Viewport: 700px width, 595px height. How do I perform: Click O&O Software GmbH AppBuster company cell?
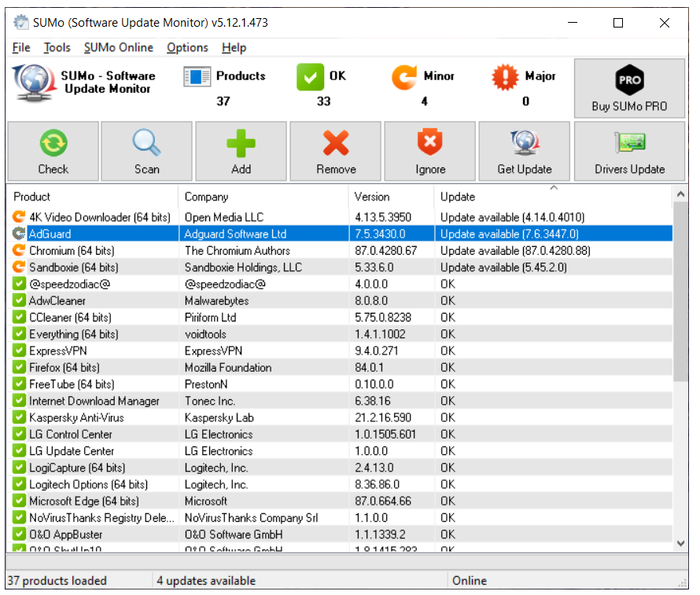[234, 534]
